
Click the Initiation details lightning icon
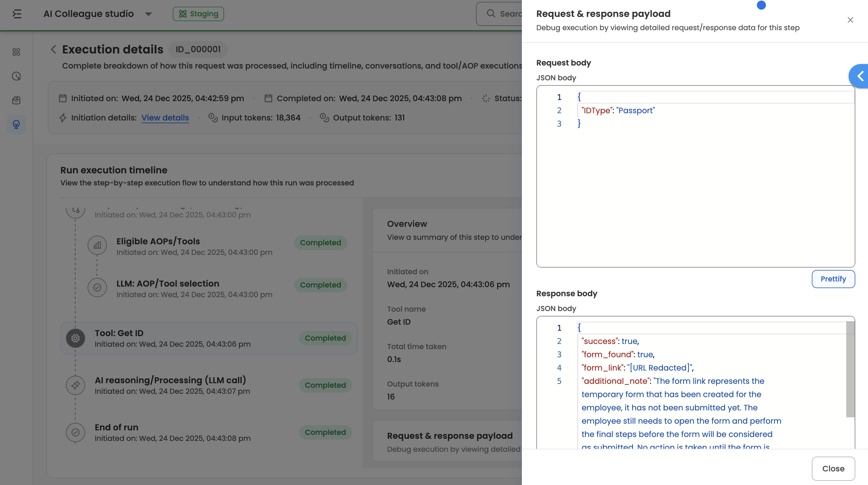pyautogui.click(x=63, y=118)
